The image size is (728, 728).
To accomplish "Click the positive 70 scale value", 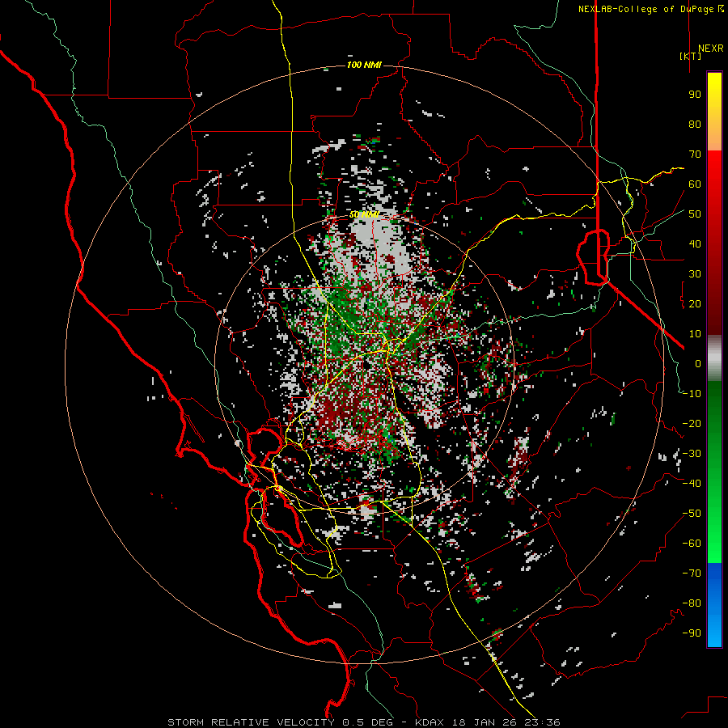I will [695, 154].
